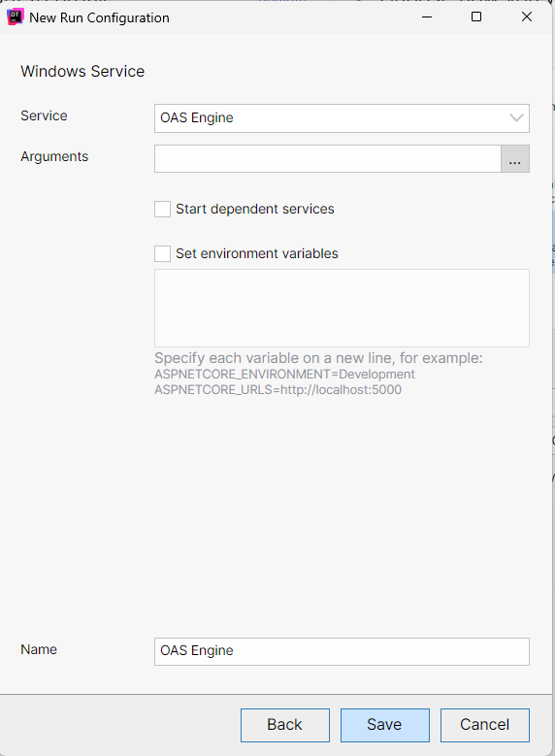Focus the Arguments text field
The image size is (555, 756).
[328, 158]
